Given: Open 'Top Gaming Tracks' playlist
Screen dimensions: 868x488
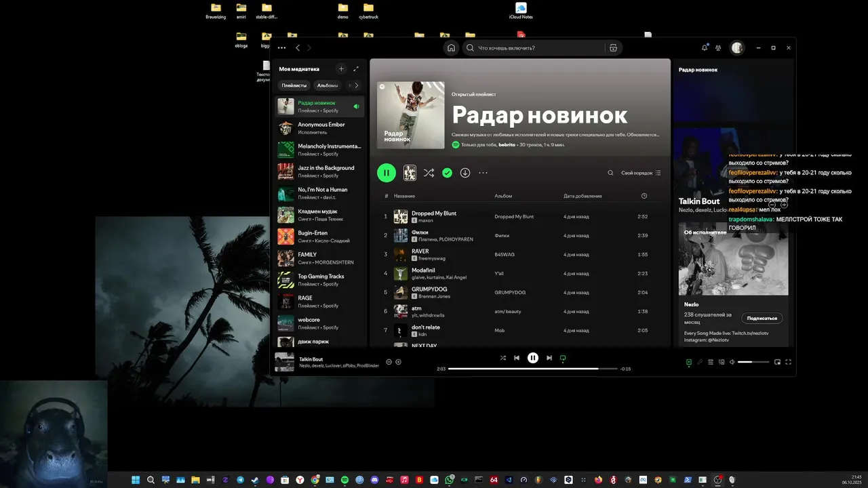Looking at the screenshot, I should [x=319, y=280].
